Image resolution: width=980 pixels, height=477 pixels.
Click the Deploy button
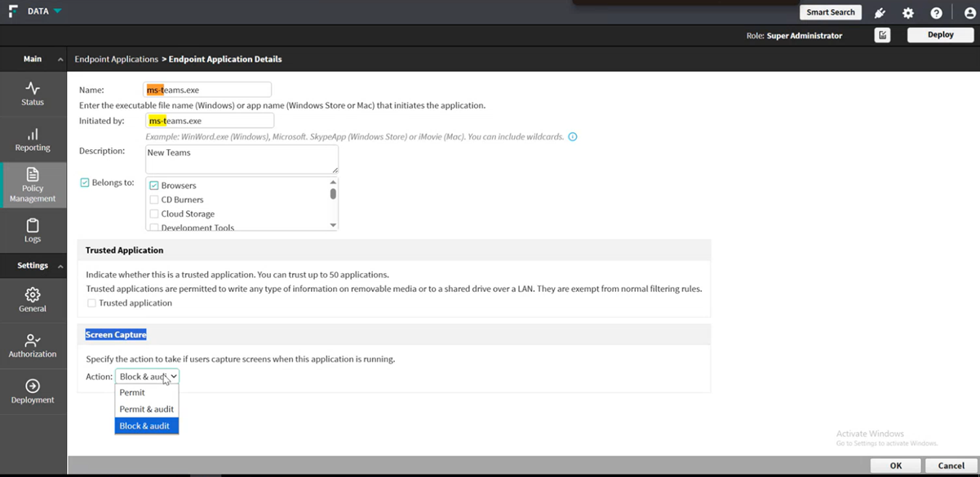click(x=940, y=35)
